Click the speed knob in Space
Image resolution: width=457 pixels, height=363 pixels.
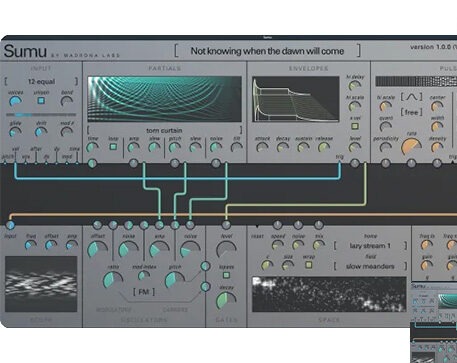click(278, 245)
